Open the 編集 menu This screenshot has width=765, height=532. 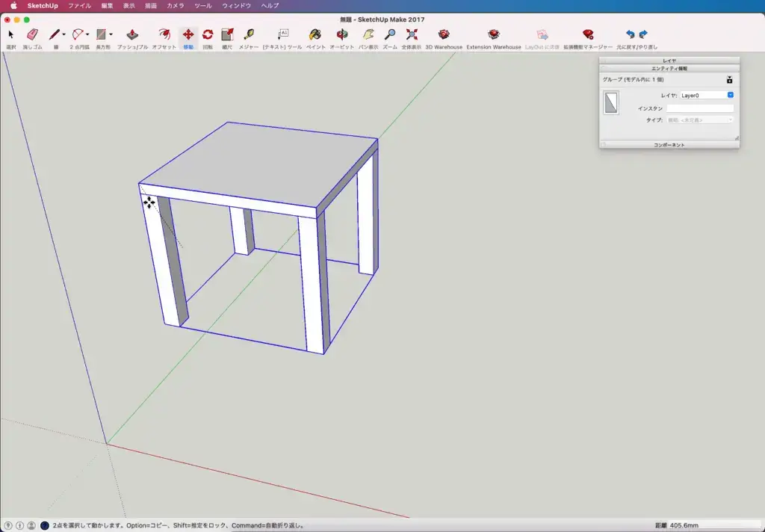click(108, 6)
